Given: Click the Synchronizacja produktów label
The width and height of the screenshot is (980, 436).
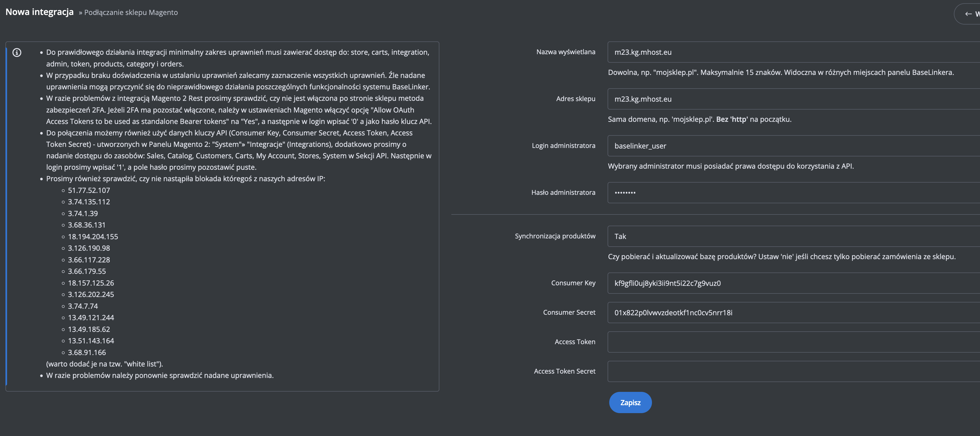Looking at the screenshot, I should (x=555, y=236).
